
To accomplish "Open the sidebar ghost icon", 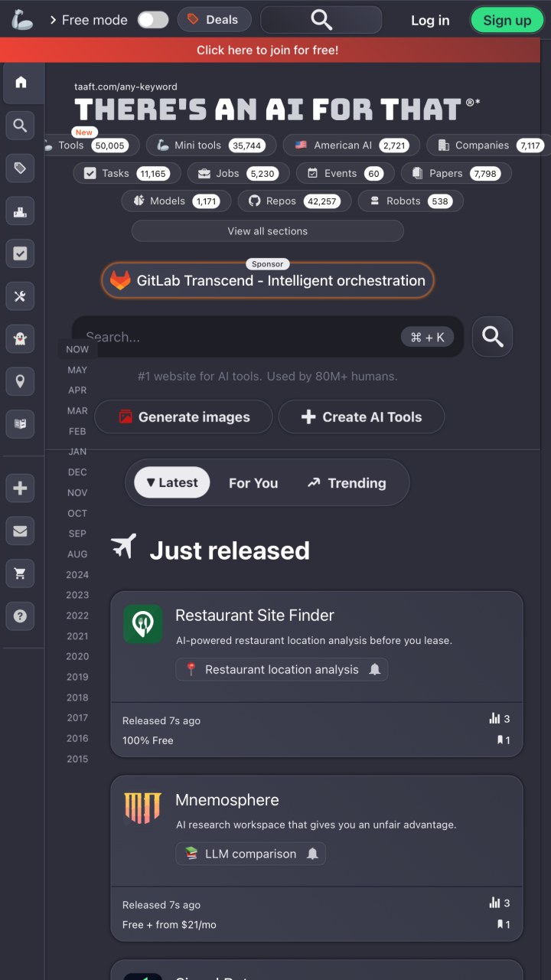I will 21,338.
